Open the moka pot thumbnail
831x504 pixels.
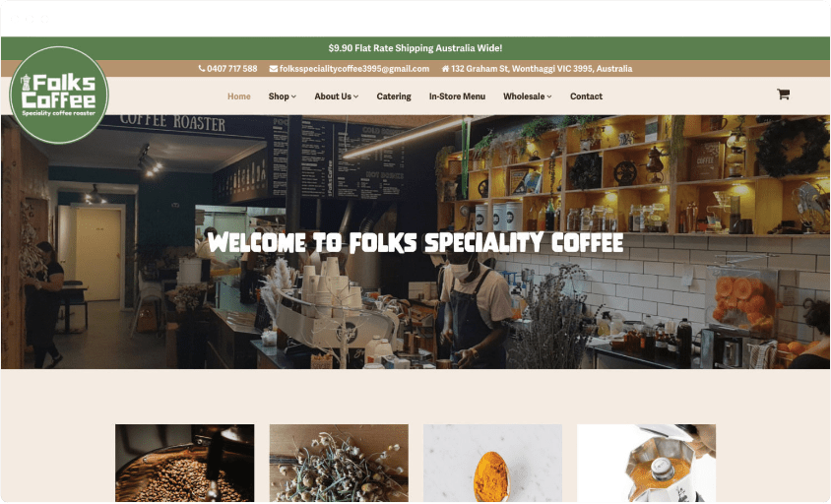(x=646, y=463)
